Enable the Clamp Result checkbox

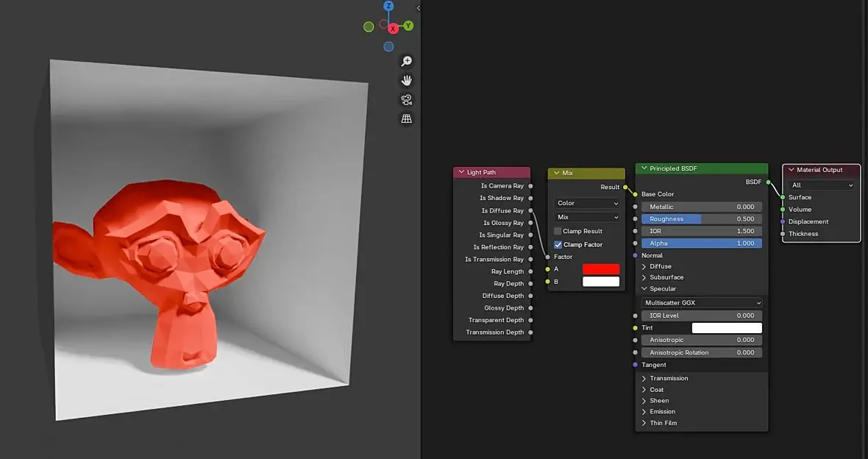[558, 232]
